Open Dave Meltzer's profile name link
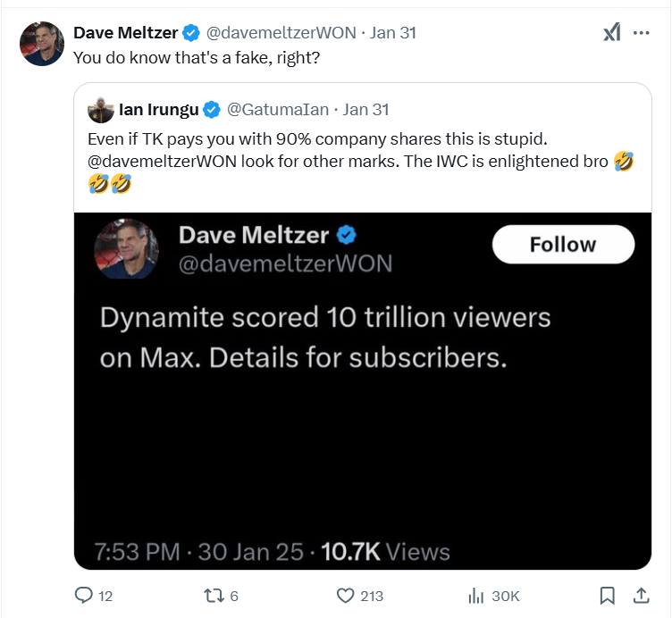 click(125, 33)
